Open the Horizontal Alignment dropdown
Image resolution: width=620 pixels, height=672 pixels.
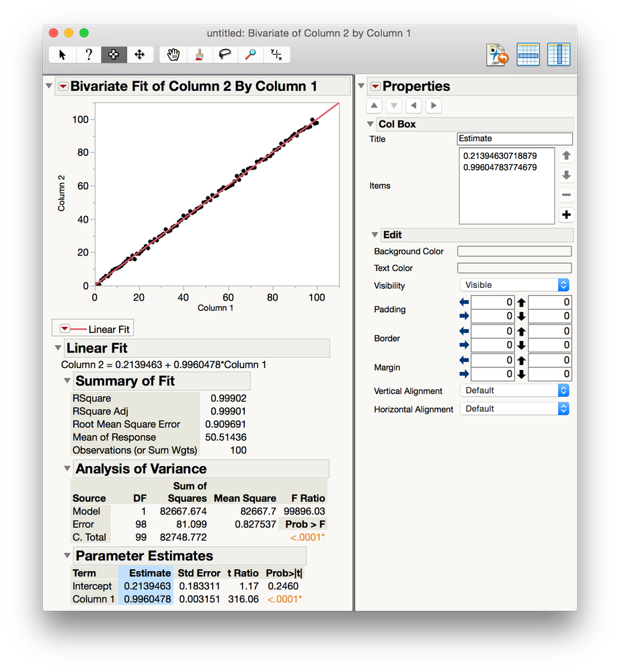point(514,409)
